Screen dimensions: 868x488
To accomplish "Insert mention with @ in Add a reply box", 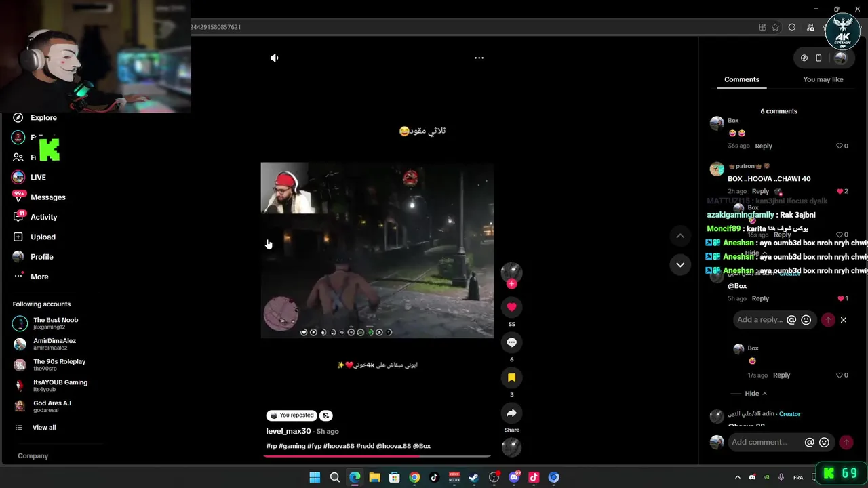I will 791,319.
